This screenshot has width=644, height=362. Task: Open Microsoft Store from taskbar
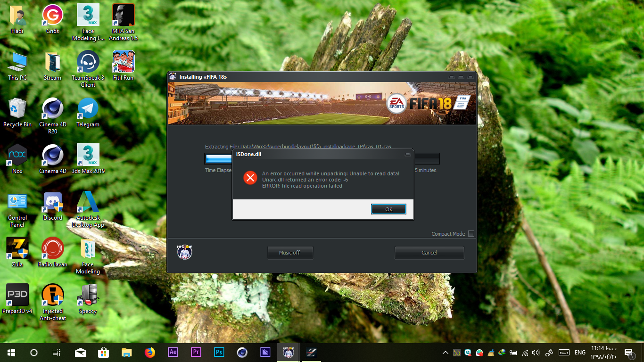[104, 352]
